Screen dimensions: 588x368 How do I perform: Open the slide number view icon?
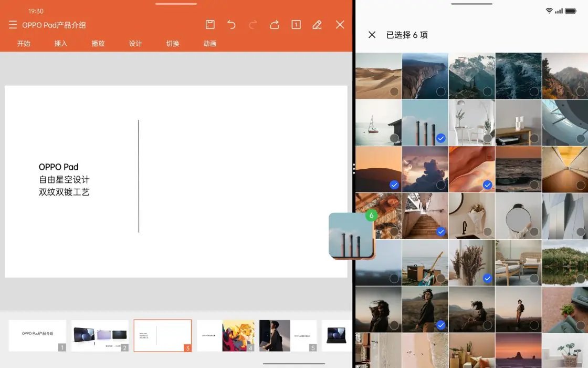tap(296, 25)
